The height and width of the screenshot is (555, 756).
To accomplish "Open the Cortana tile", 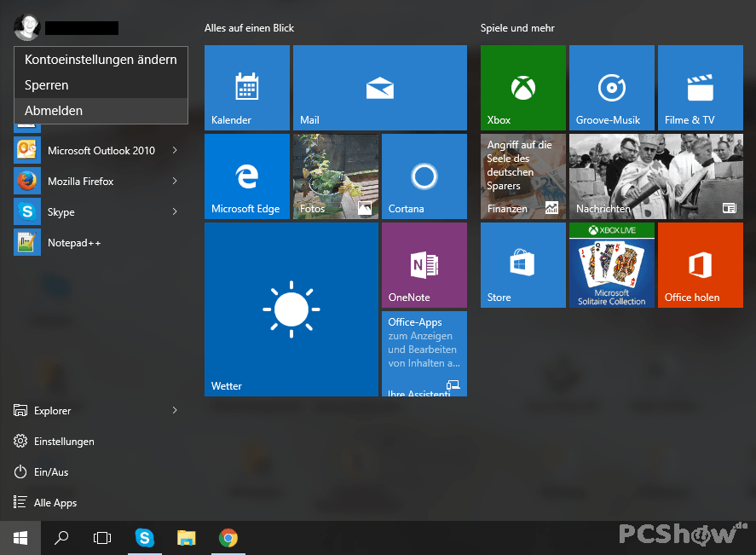I will point(424,176).
